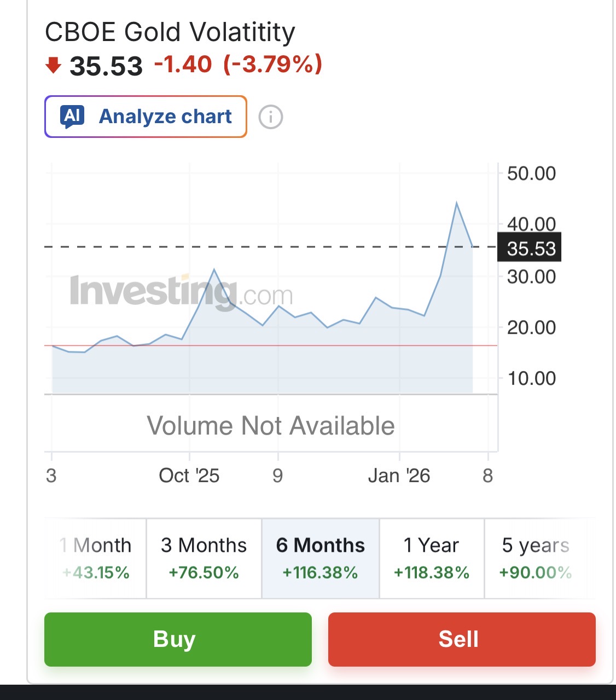The width and height of the screenshot is (616, 700).
Task: Click the -3.79% change percentage
Action: pyautogui.click(x=273, y=65)
